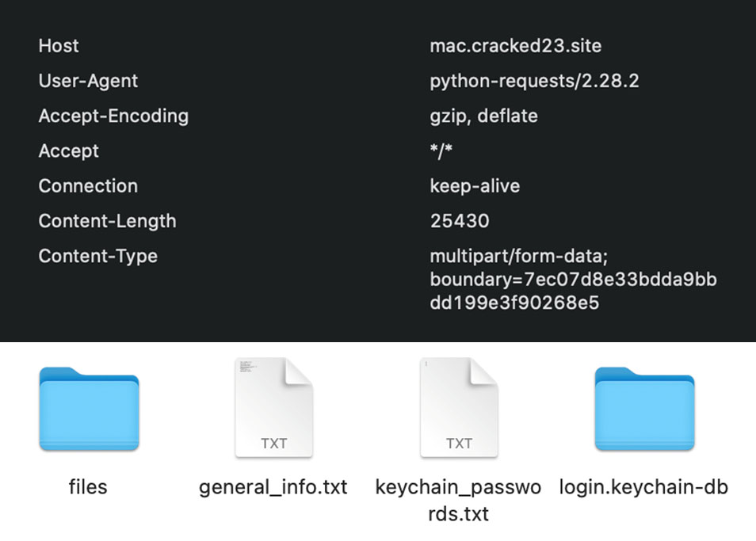The image size is (756, 541).
Task: Click the mac.cracked23.site host value
Action: coord(515,46)
